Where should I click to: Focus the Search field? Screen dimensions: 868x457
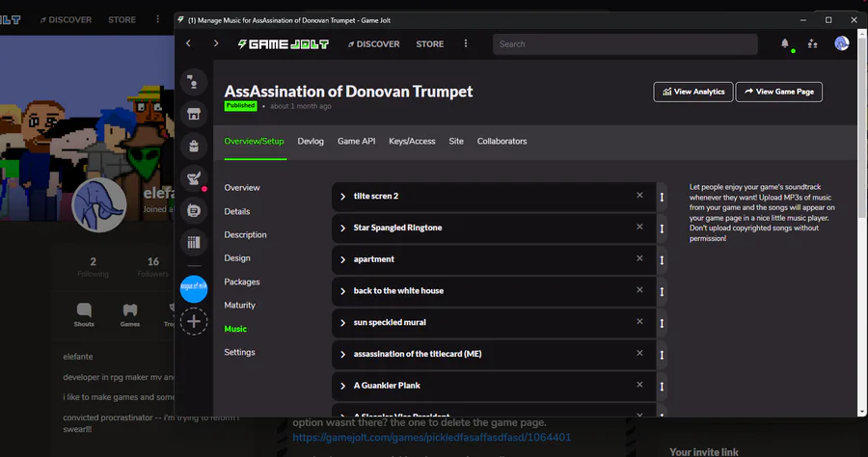coord(625,44)
